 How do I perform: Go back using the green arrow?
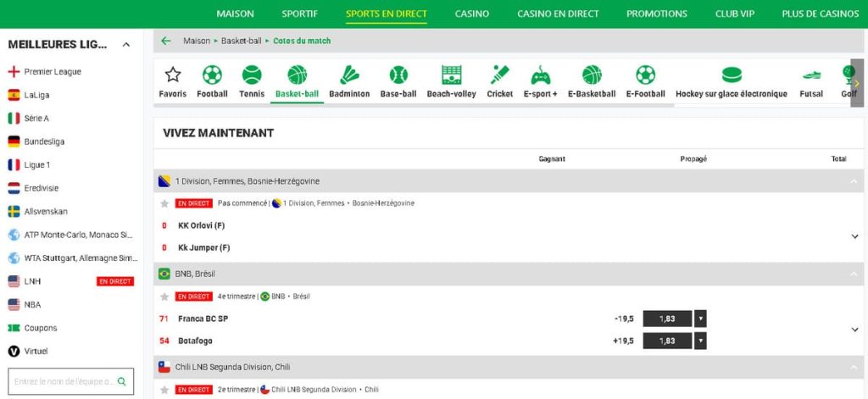pyautogui.click(x=166, y=41)
